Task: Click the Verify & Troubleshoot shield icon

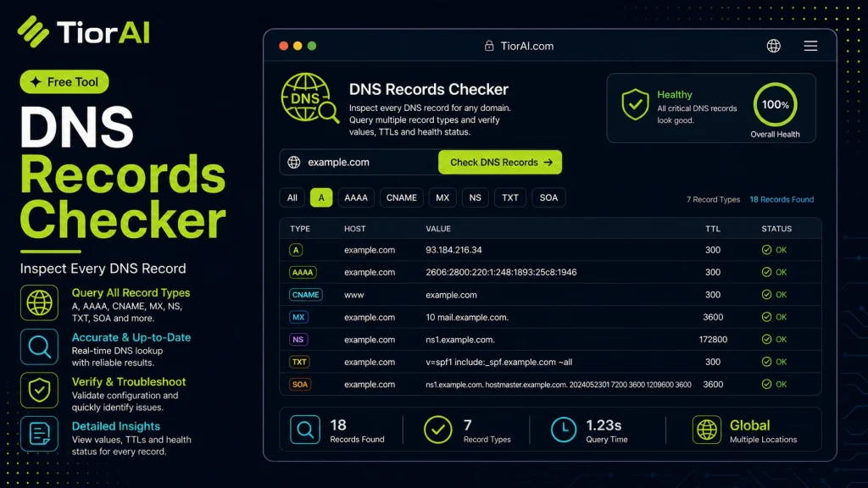Action: (39, 391)
